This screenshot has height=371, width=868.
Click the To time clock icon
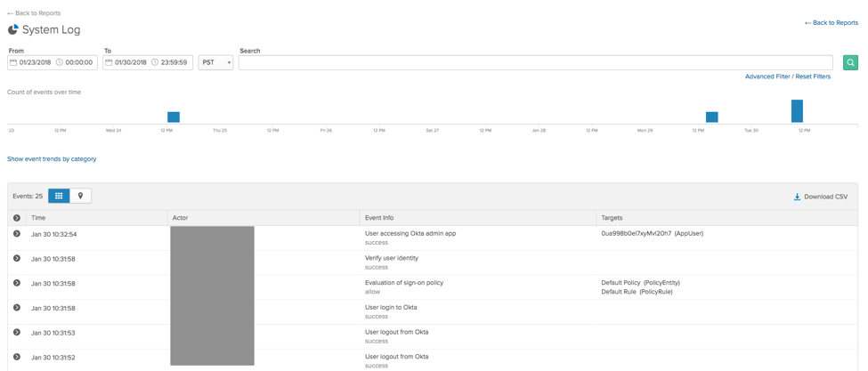tap(155, 63)
